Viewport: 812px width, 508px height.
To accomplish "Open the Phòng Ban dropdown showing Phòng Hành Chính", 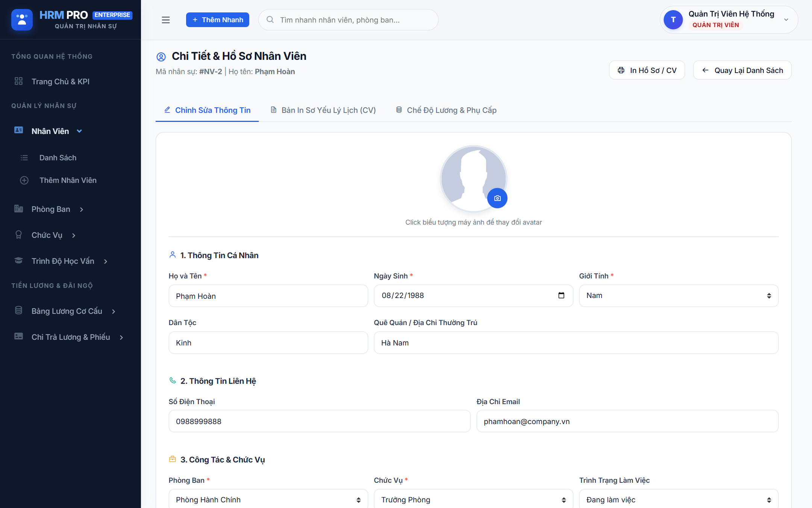I will [268, 499].
